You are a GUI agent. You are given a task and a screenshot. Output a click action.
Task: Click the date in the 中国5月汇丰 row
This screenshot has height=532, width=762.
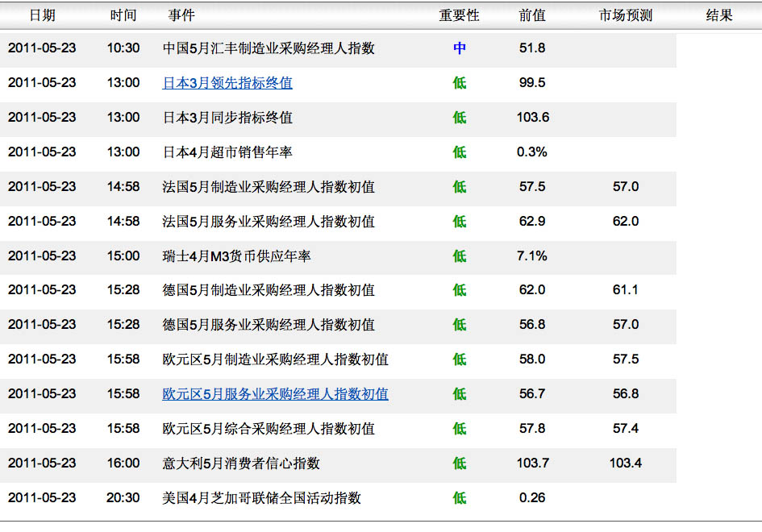click(42, 48)
